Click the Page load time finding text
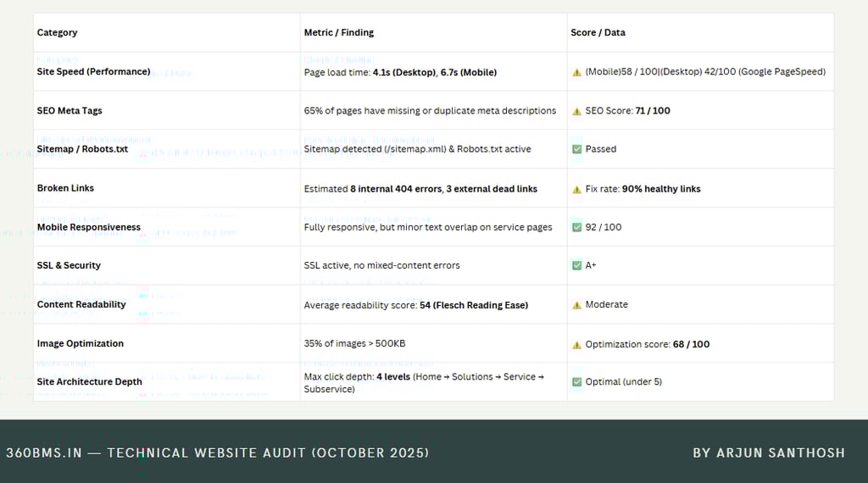868x483 pixels. tap(400, 72)
